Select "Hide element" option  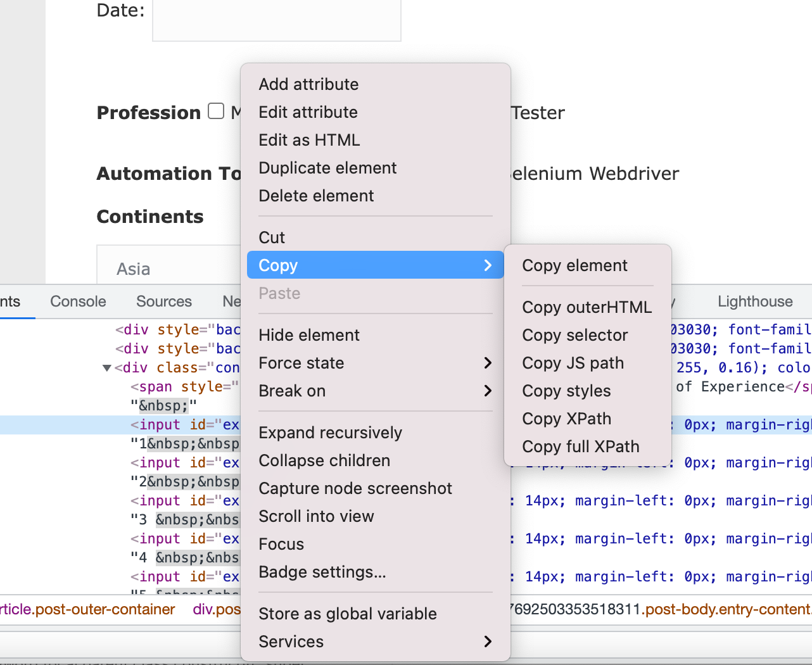[308, 335]
